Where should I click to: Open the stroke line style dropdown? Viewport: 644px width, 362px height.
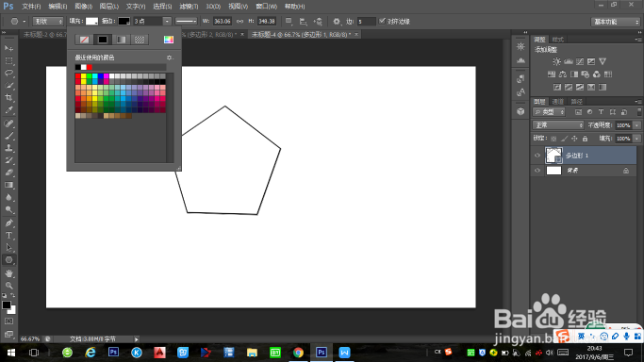(186, 21)
